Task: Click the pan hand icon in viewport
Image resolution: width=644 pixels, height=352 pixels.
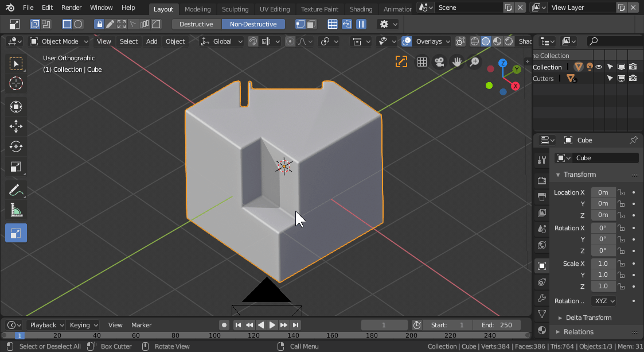Action: tap(457, 62)
